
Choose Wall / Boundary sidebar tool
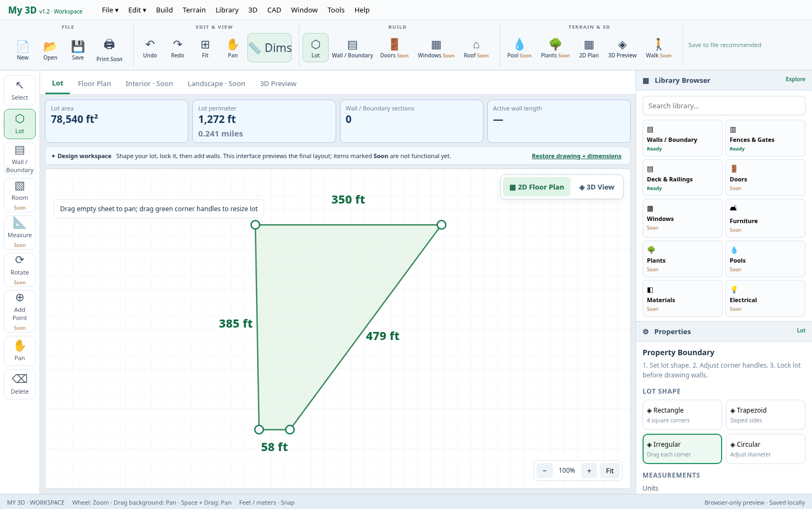(19, 159)
